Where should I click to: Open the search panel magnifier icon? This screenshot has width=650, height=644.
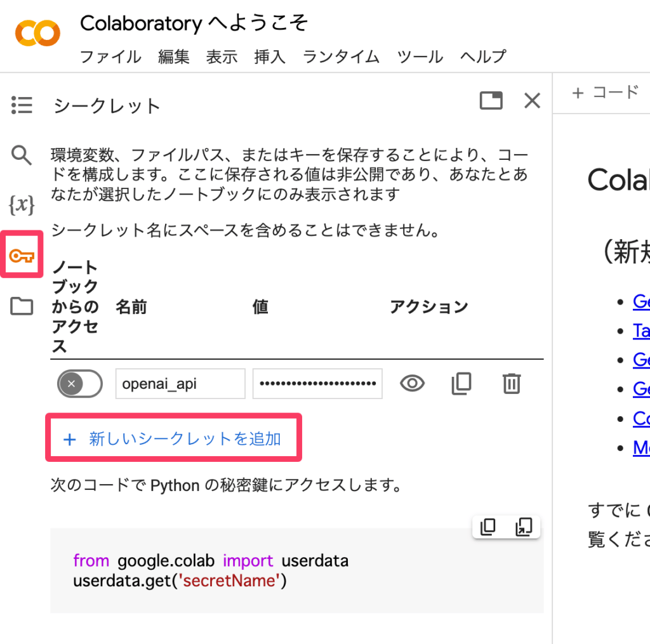coord(22,154)
